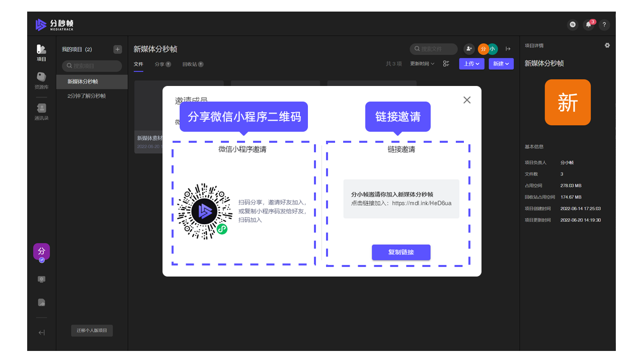This screenshot has width=644, height=362.
Task: Click the 复制链接 button
Action: click(401, 252)
